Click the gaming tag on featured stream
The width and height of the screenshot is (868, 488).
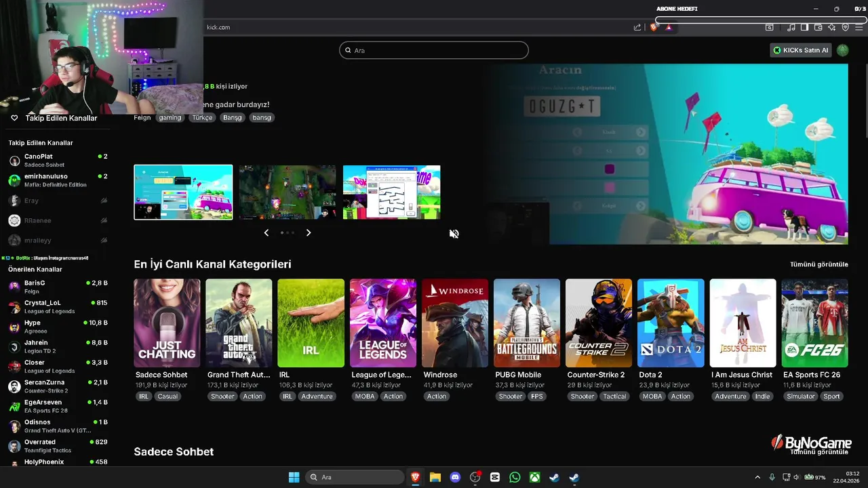[x=170, y=117]
